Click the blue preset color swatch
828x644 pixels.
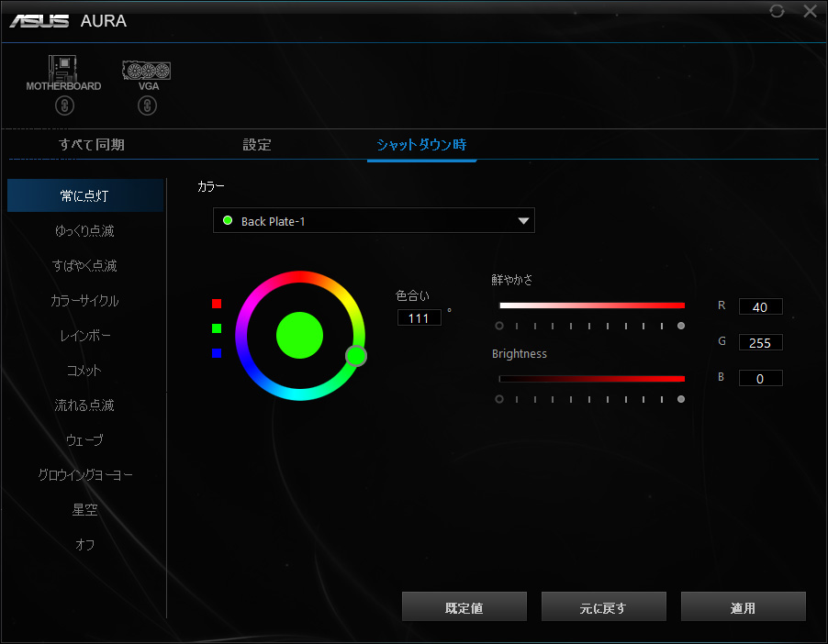(x=217, y=352)
